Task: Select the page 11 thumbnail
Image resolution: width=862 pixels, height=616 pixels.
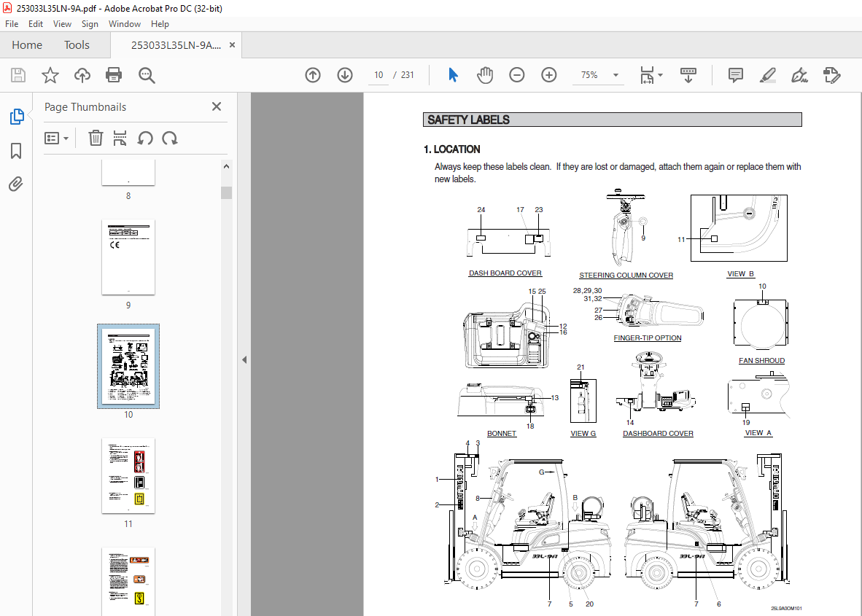Action: point(128,475)
